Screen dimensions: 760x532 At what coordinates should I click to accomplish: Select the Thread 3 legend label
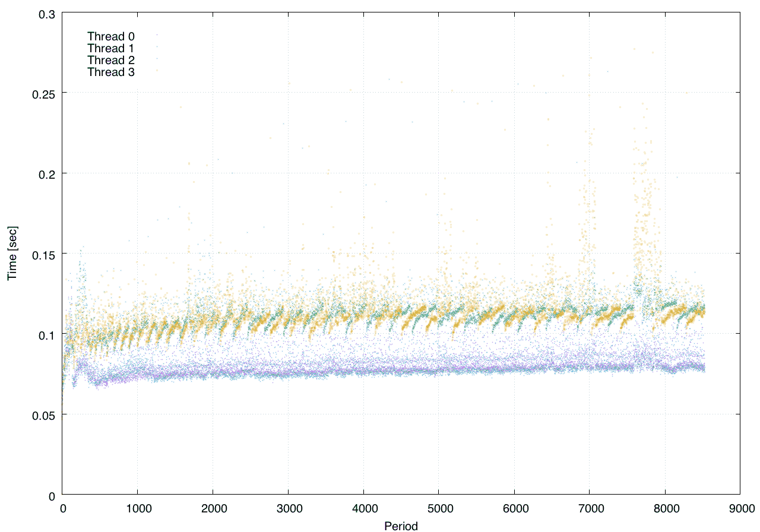pyautogui.click(x=110, y=72)
